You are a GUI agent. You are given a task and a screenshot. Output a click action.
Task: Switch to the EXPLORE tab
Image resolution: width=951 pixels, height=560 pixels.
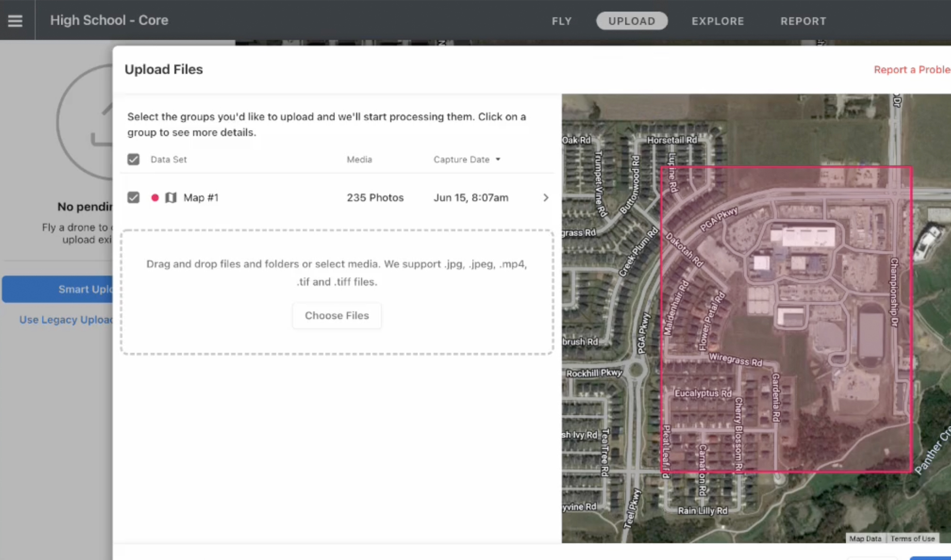click(718, 21)
